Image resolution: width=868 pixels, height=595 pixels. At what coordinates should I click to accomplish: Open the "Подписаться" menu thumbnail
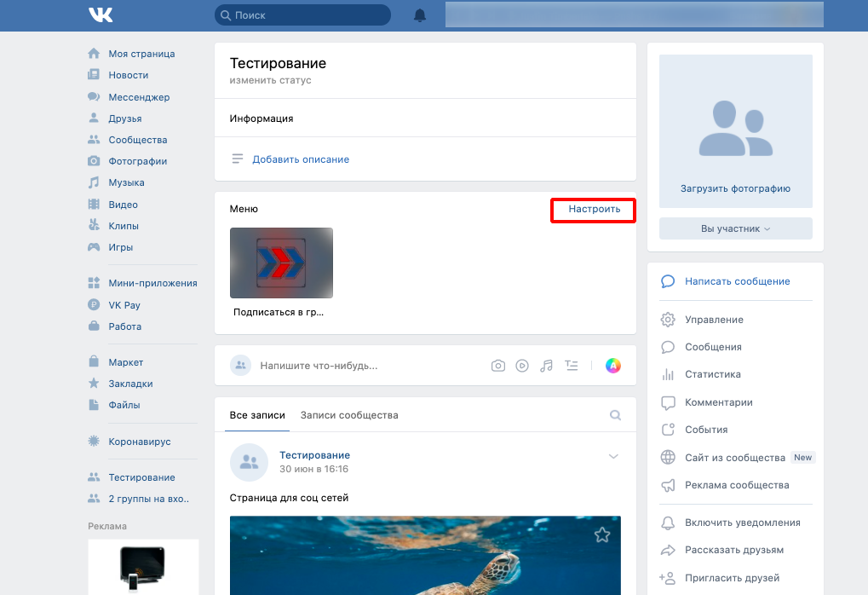[281, 263]
